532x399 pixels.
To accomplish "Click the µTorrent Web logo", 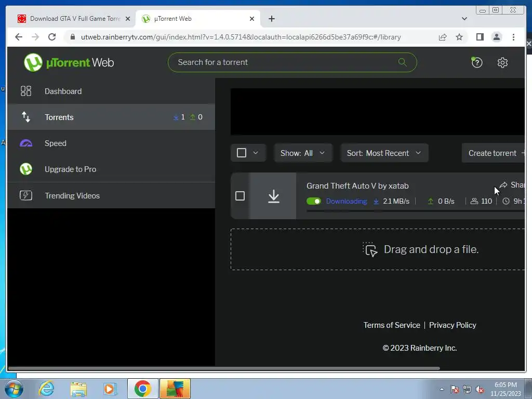I will [x=69, y=62].
